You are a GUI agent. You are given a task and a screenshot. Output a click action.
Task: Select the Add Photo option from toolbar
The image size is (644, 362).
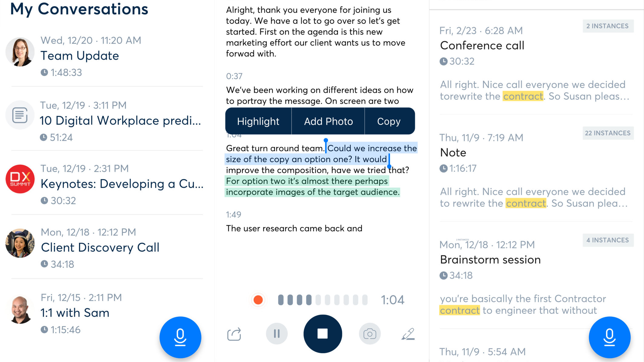click(x=328, y=121)
